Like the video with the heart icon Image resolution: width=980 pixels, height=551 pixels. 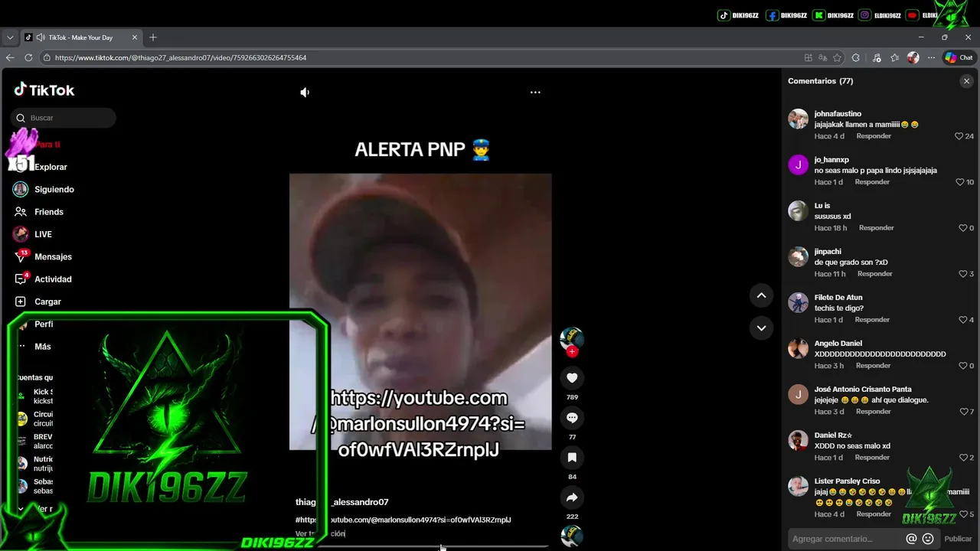coord(572,377)
